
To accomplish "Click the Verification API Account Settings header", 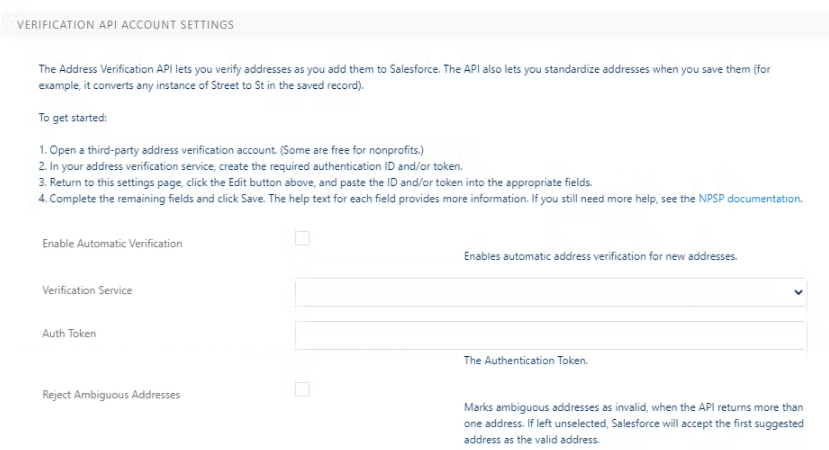I will tap(125, 24).
